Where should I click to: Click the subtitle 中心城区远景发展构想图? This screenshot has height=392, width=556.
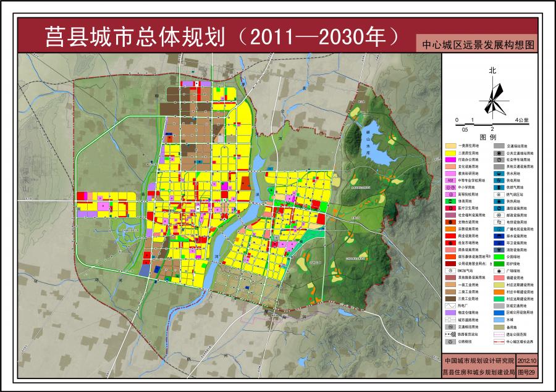pyautogui.click(x=478, y=45)
